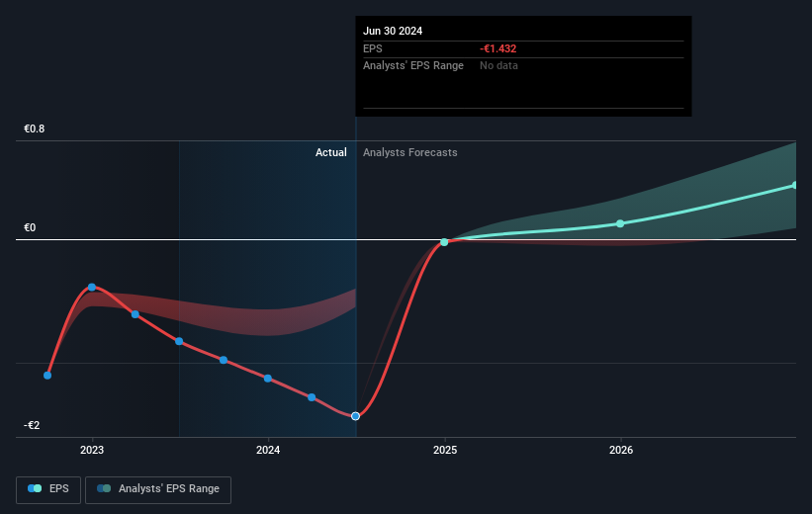Click the Analysts' EPS Range tooltip row label

(x=413, y=66)
